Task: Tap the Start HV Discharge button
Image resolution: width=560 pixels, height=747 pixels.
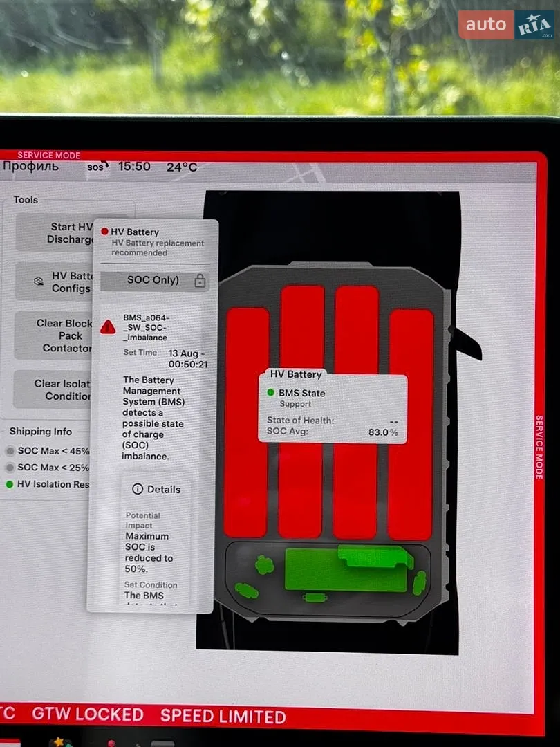Action: 55,232
